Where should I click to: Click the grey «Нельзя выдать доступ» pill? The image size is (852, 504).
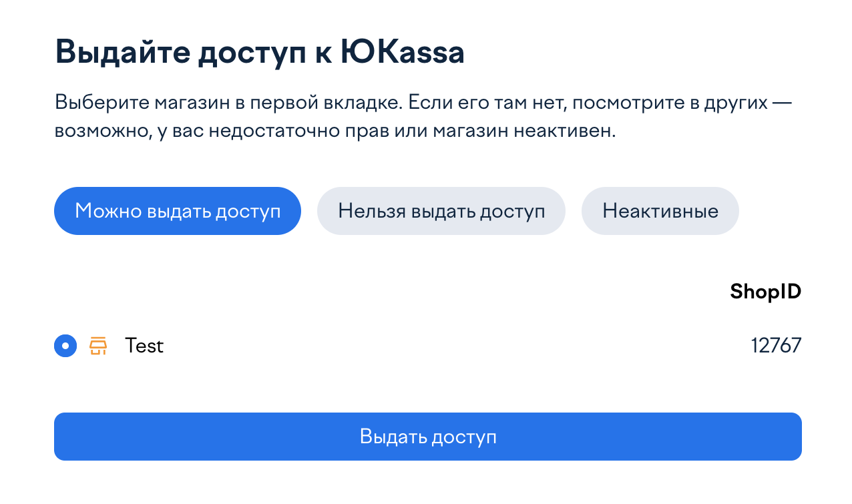click(441, 210)
